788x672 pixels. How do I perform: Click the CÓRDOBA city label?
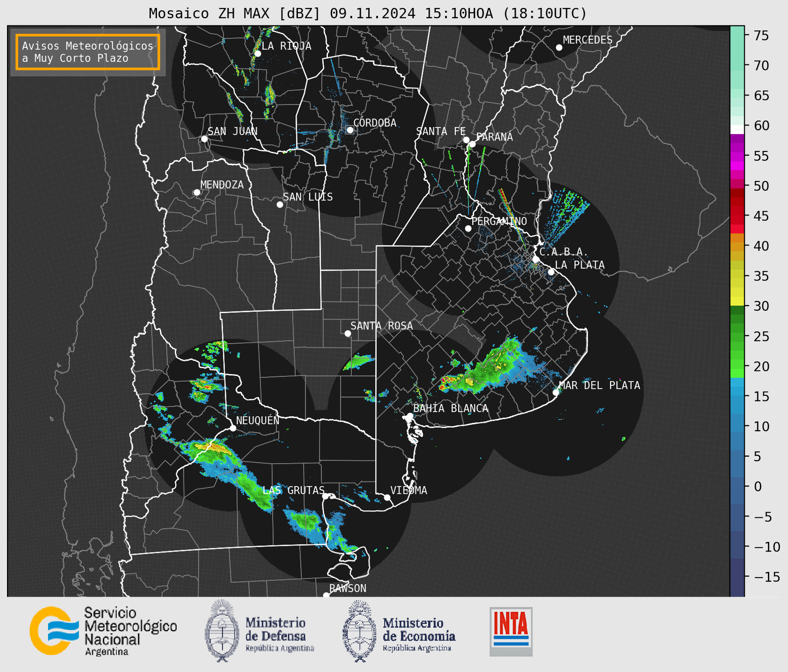(375, 123)
